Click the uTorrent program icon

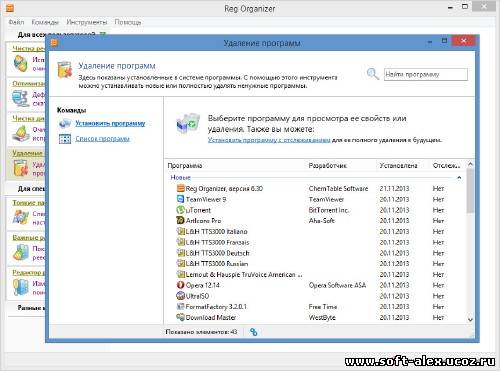click(180, 210)
